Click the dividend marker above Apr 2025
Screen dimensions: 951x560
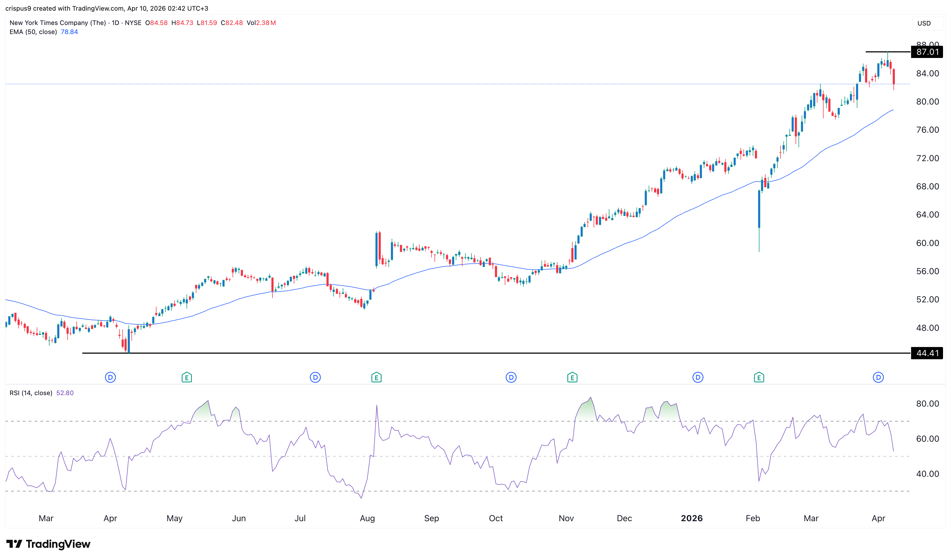[110, 377]
